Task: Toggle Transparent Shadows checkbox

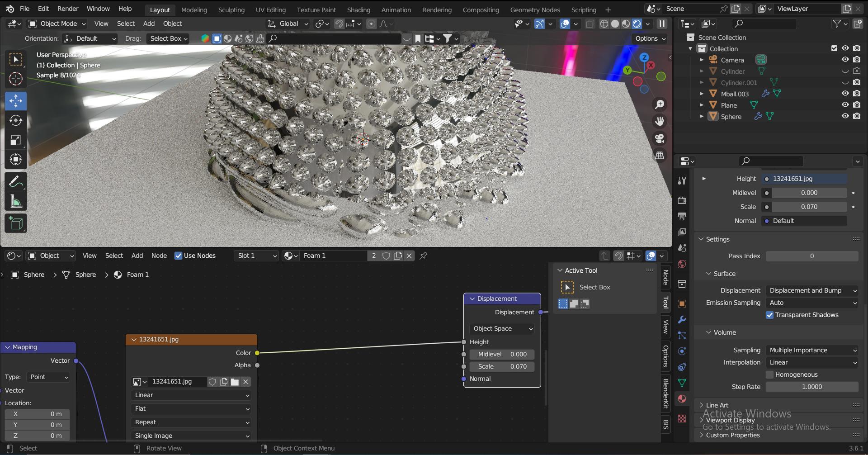Action: tap(770, 315)
